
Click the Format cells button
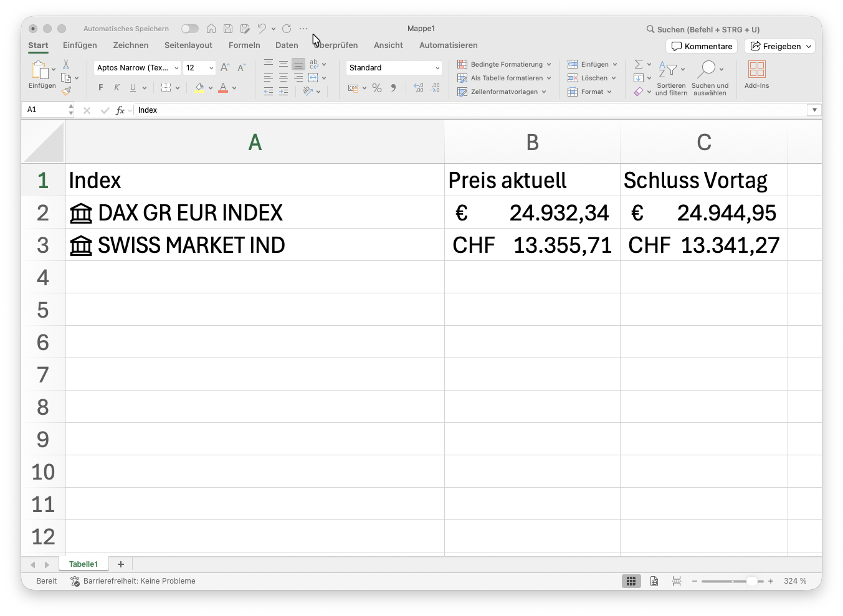pyautogui.click(x=589, y=92)
